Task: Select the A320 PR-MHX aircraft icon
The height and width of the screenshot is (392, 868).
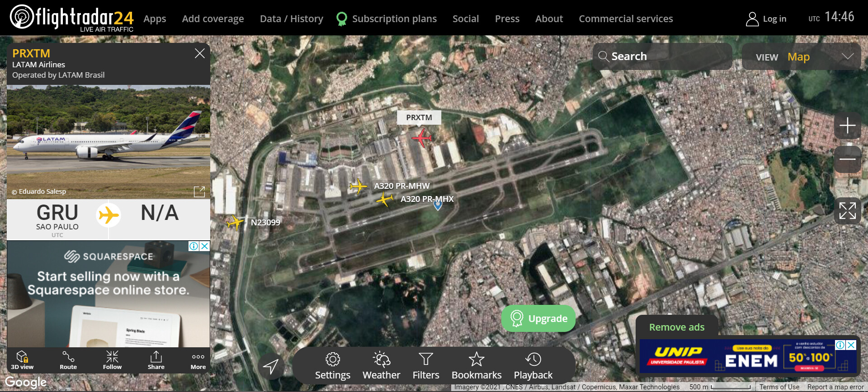Action: (385, 199)
